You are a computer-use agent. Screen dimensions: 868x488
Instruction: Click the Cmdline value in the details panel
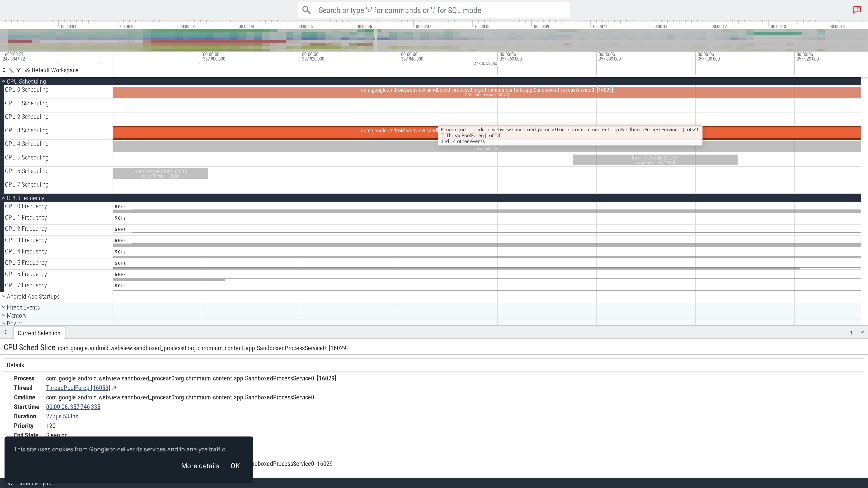181,397
